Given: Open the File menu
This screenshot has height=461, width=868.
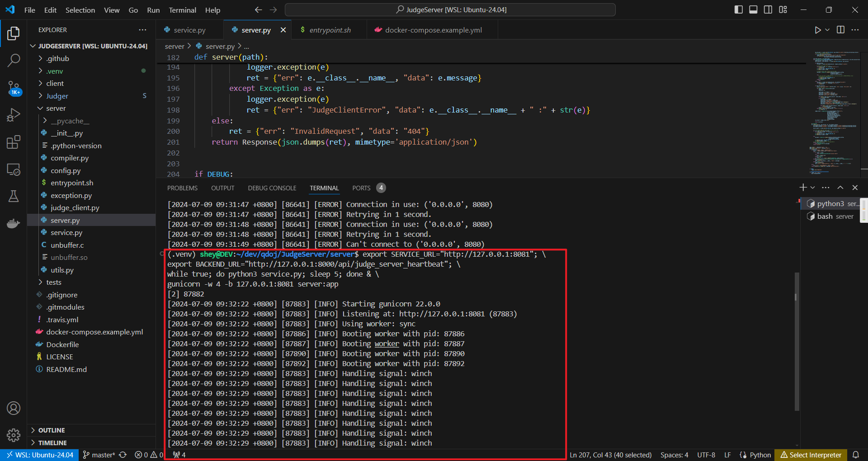Looking at the screenshot, I should (29, 10).
